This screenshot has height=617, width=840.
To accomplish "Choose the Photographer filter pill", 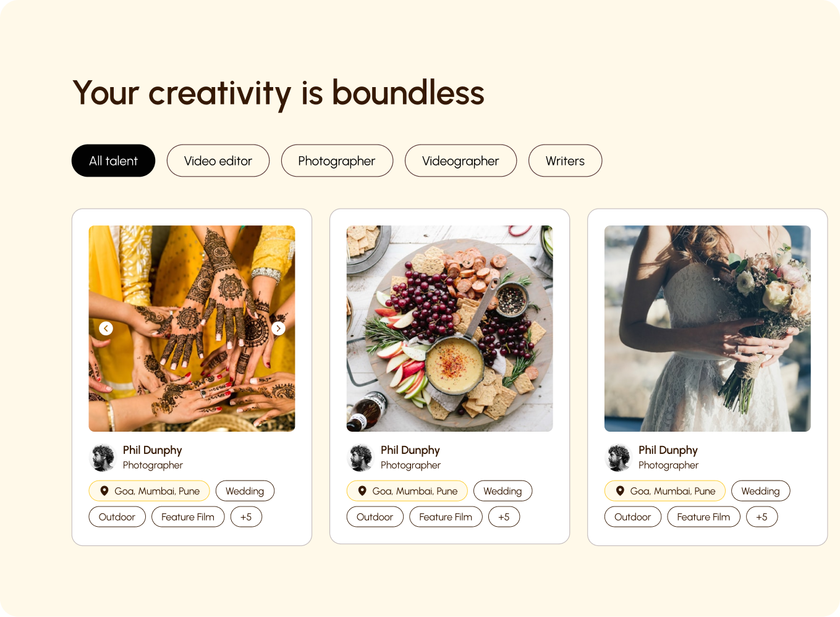I will (337, 161).
